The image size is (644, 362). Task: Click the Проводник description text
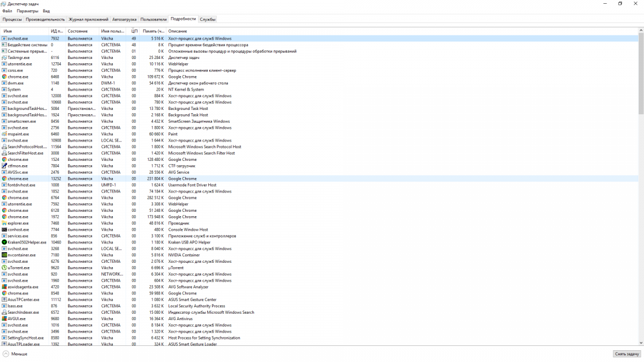(179, 223)
